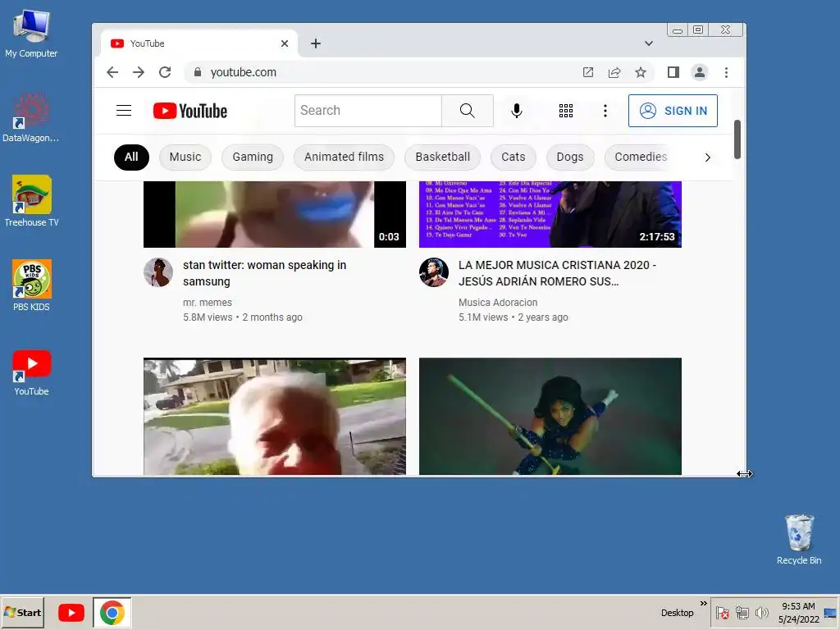Reload the youtube.com page
The image size is (840, 630).
165,72
